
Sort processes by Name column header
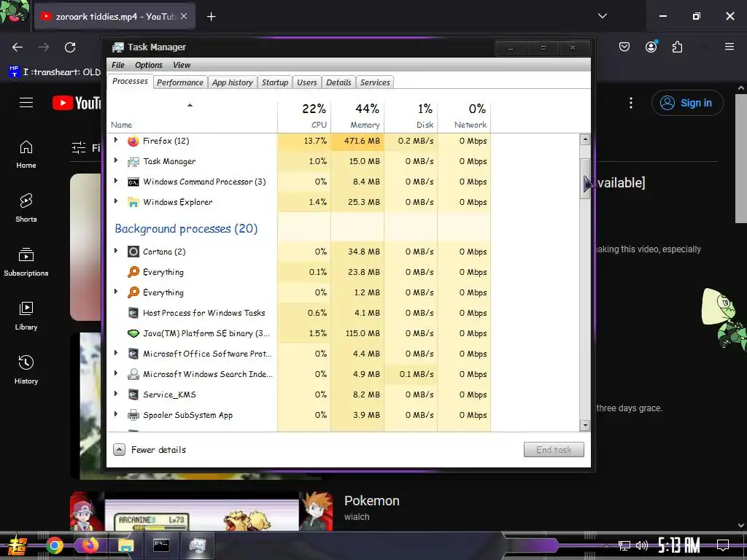[192, 116]
